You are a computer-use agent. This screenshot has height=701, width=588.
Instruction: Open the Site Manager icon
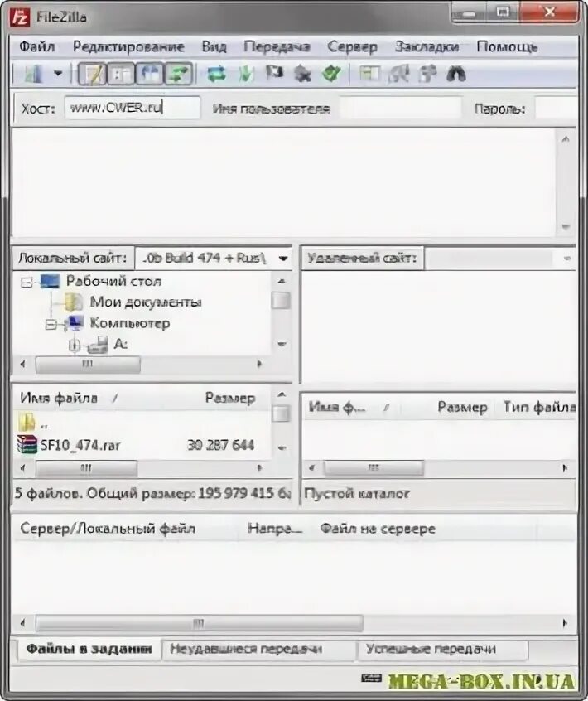click(x=33, y=74)
